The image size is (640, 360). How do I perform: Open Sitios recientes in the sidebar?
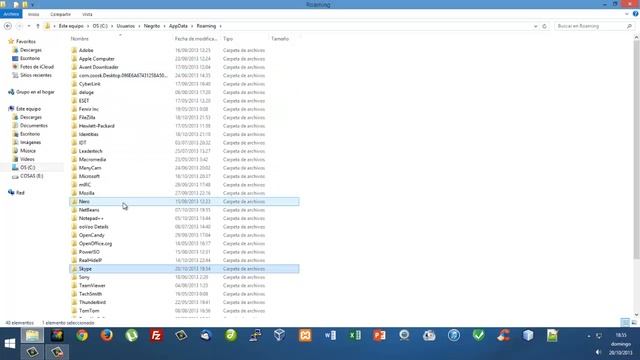36,76
